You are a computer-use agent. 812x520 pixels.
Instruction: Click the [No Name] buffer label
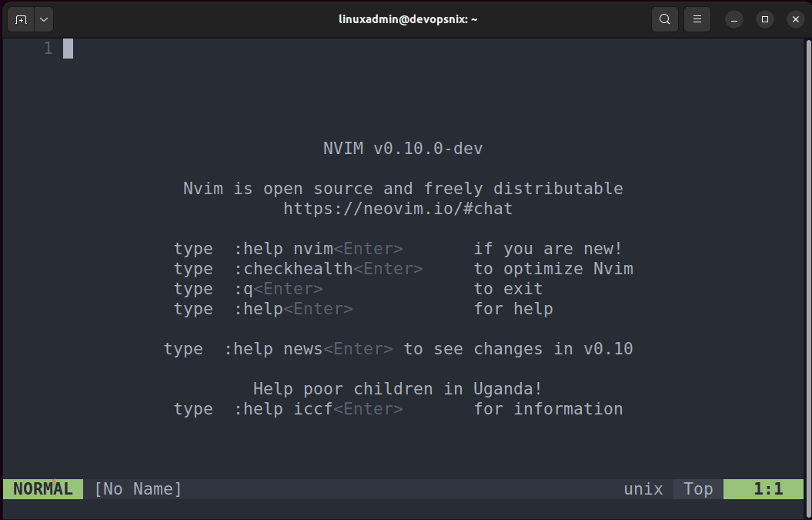(138, 489)
